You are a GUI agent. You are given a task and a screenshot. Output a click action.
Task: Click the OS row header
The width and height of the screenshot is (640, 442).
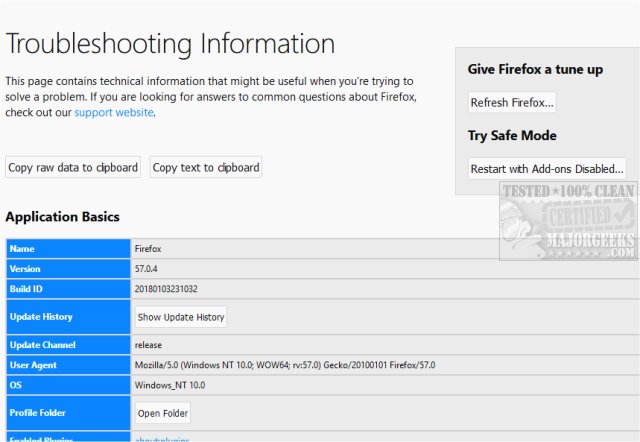tap(68, 385)
